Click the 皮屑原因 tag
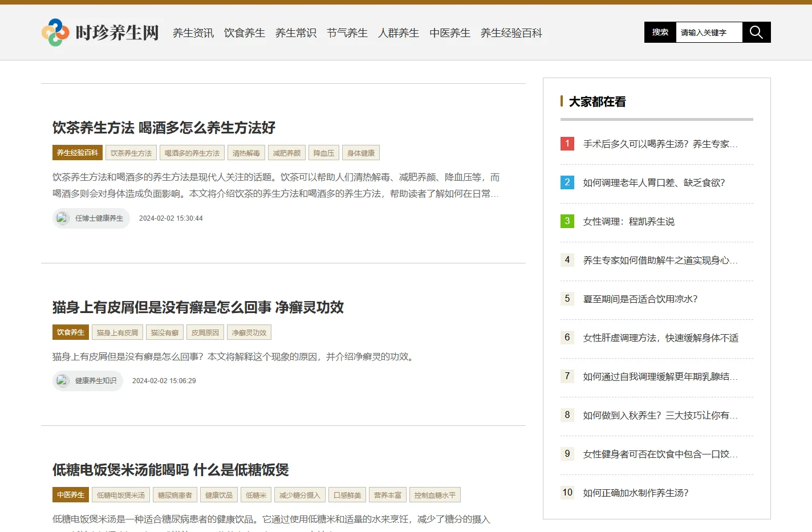 pos(205,332)
